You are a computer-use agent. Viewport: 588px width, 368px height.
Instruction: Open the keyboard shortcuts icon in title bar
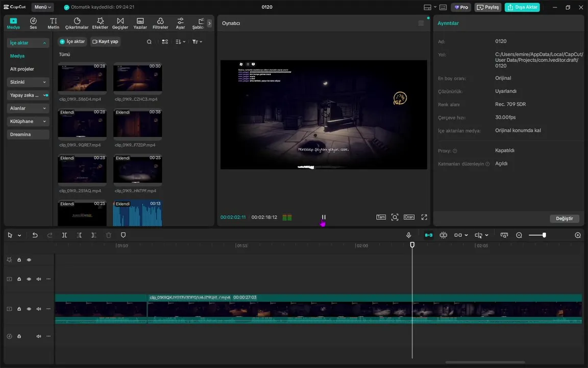click(443, 7)
